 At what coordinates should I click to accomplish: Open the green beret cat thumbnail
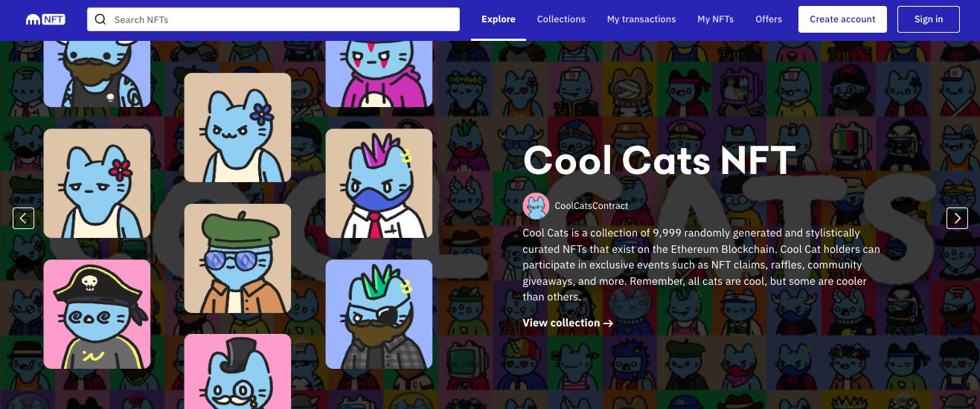coord(237,259)
